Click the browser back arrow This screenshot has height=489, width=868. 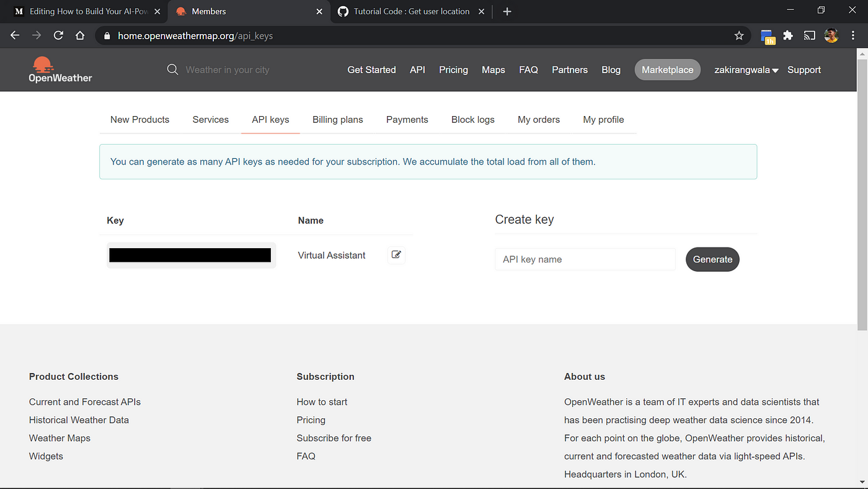[15, 35]
